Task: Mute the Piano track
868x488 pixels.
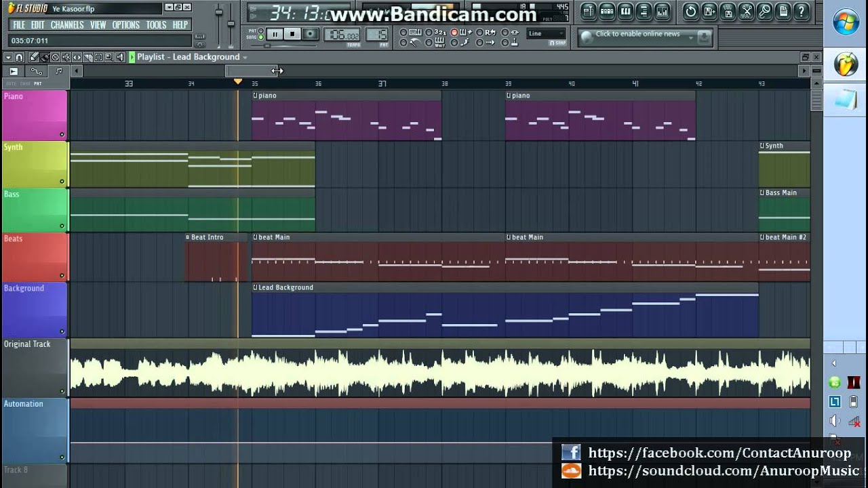Action: 62,134
